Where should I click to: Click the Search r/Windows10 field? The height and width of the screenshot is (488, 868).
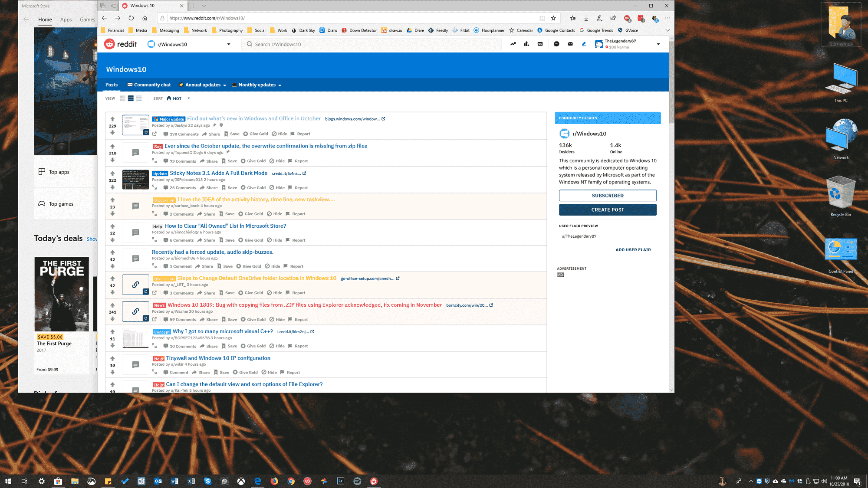[371, 44]
